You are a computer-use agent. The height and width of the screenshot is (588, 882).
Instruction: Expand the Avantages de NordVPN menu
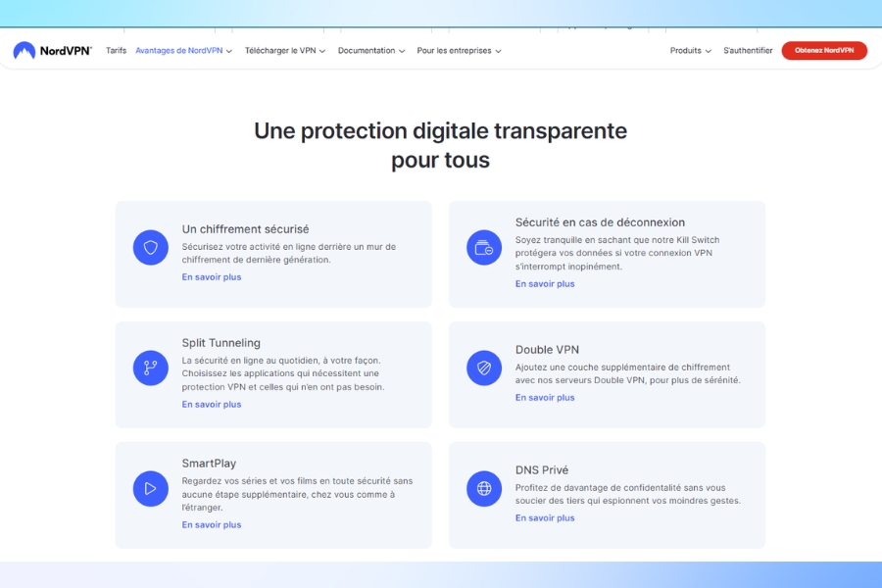[x=183, y=51]
